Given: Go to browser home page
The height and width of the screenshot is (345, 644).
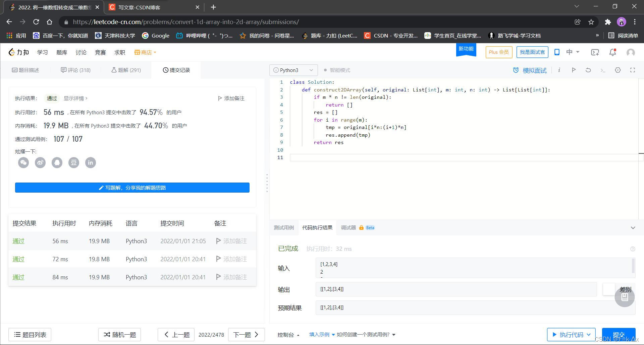Looking at the screenshot, I should (49, 22).
